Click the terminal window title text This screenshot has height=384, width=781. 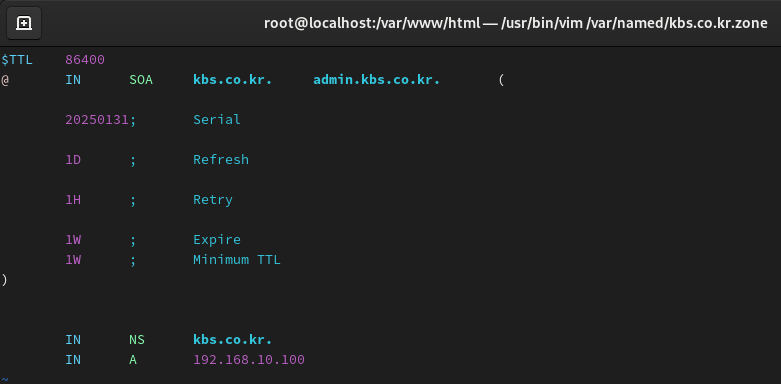(x=516, y=23)
